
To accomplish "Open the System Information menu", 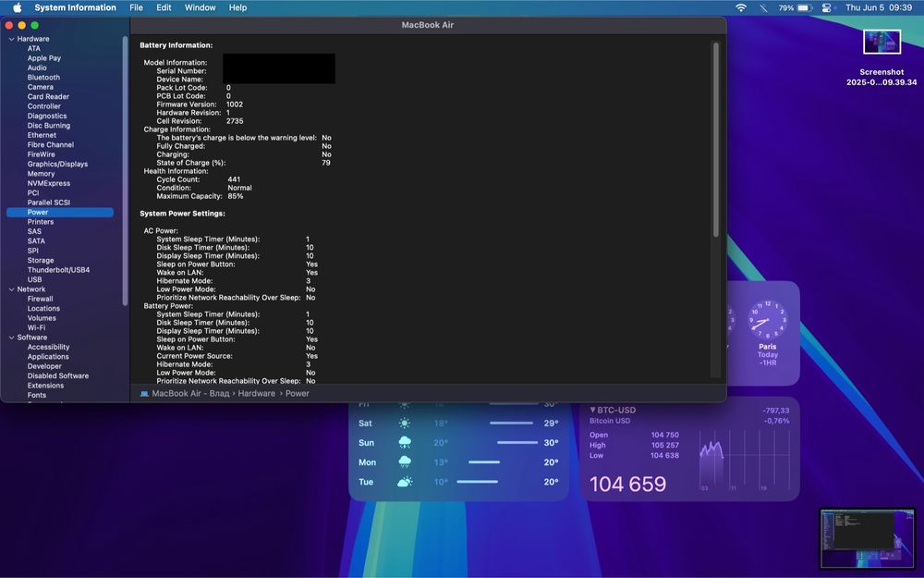I will point(75,7).
